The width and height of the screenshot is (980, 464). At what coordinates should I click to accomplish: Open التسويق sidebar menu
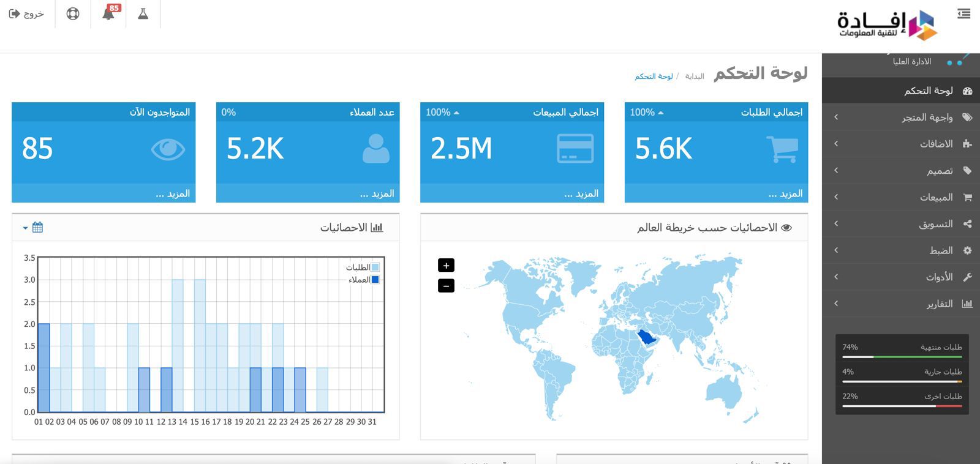901,223
